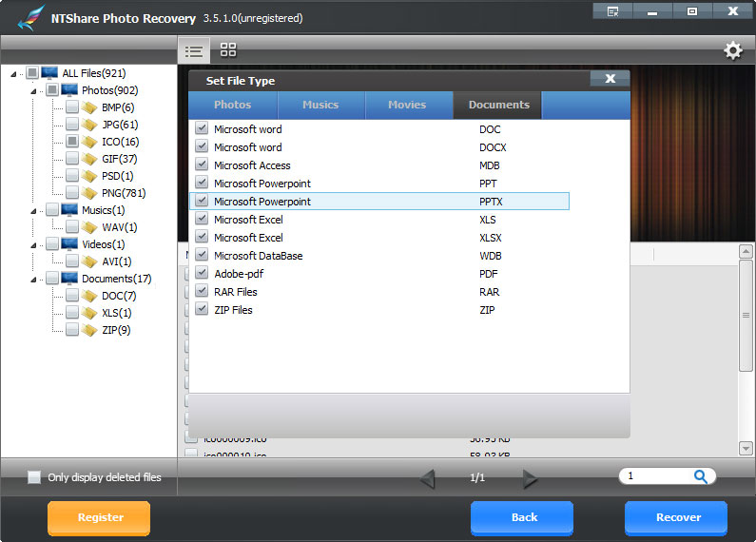The height and width of the screenshot is (542, 756).
Task: Uncheck the RAR Files type
Action: [x=202, y=291]
